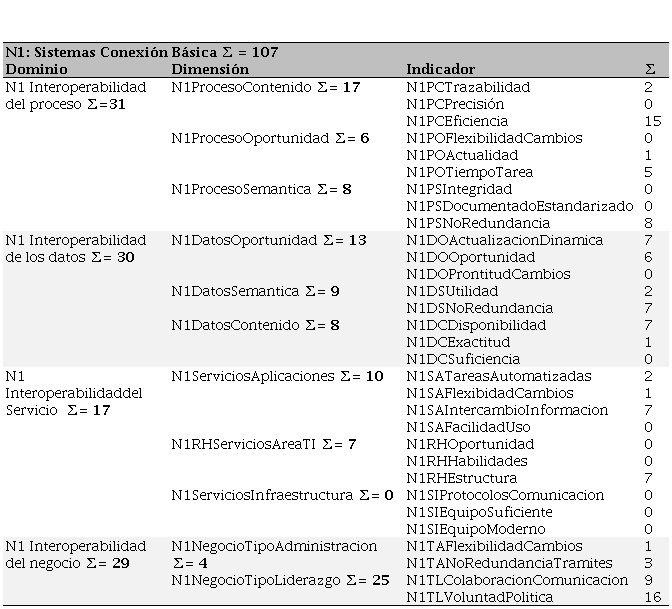Select the N1SAIntercambioInformacion indicator

click(507, 410)
